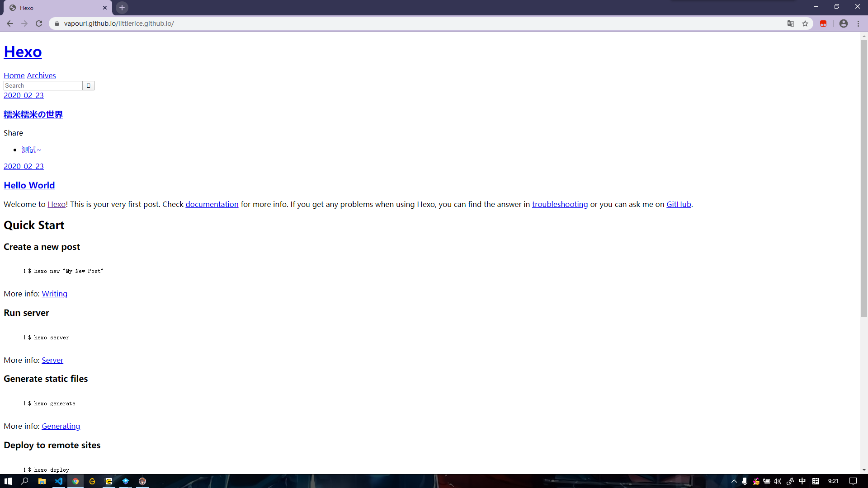Open the red browser extension icon
This screenshot has width=868, height=488.
coord(823,23)
